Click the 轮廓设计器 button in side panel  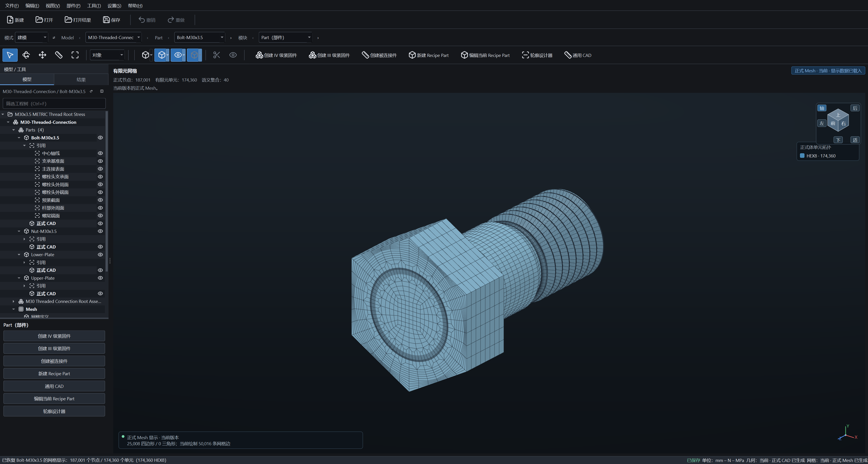coord(54,411)
